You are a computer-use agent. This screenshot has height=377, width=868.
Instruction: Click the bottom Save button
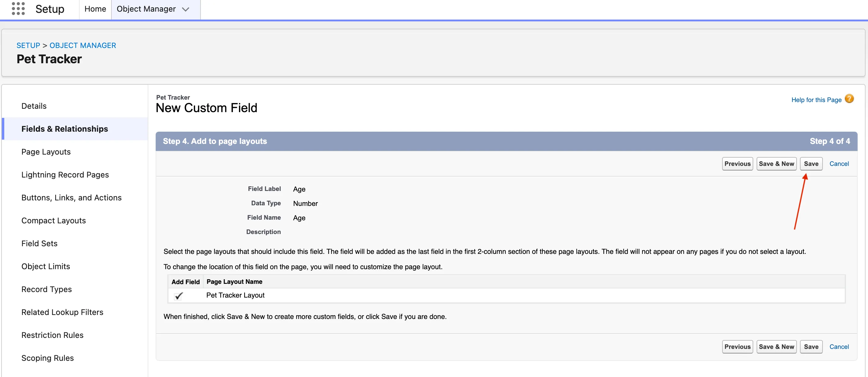pyautogui.click(x=811, y=347)
